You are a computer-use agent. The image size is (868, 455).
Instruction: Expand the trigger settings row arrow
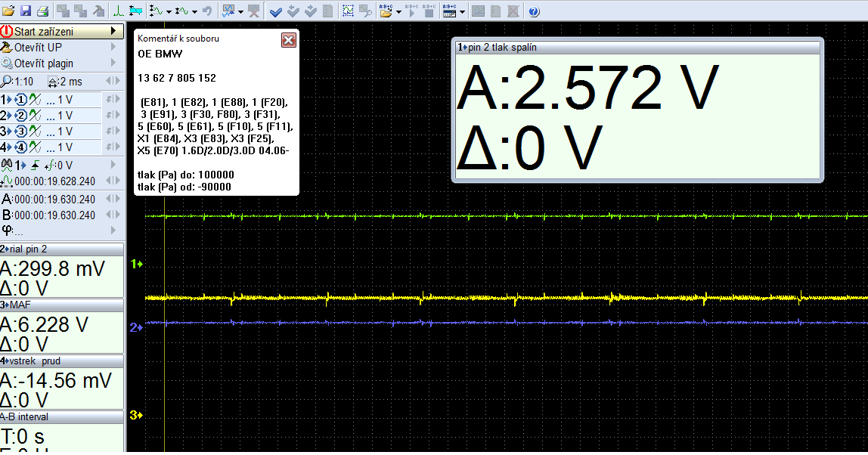113,165
